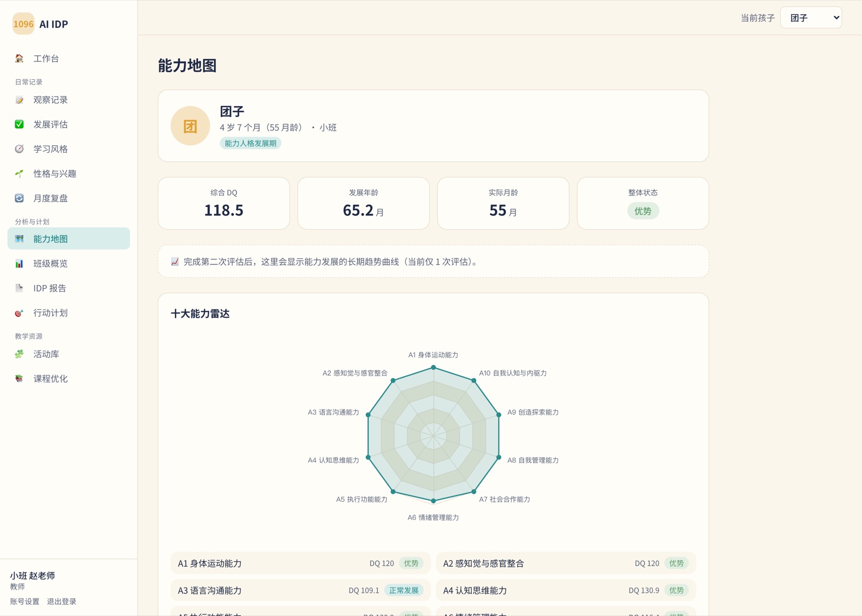Click radar label A10 自我认知与内驱力
The height and width of the screenshot is (616, 862).
click(x=513, y=373)
